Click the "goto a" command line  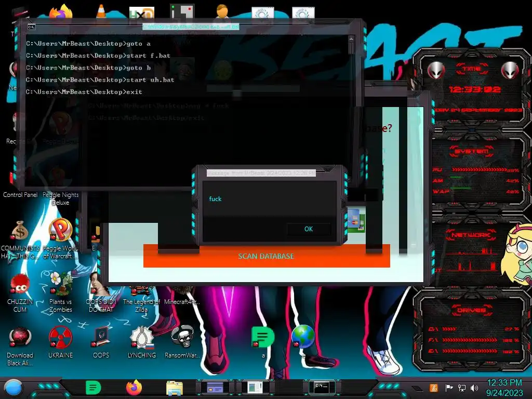(x=88, y=44)
